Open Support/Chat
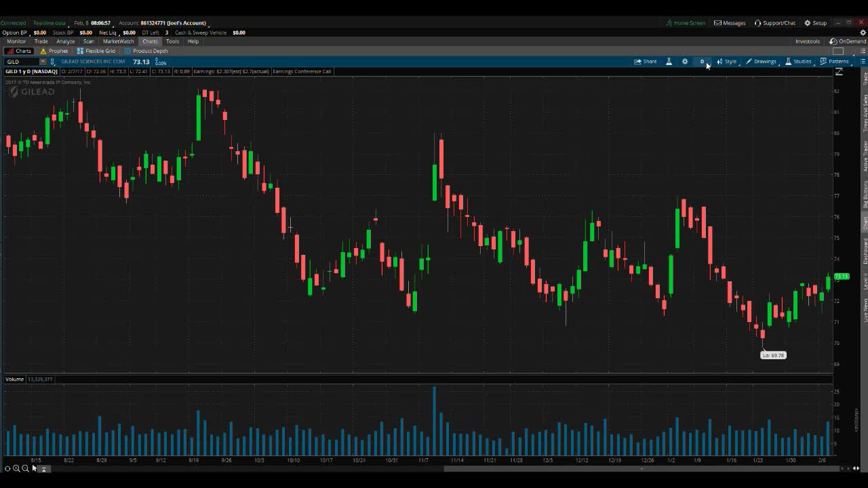 point(774,23)
